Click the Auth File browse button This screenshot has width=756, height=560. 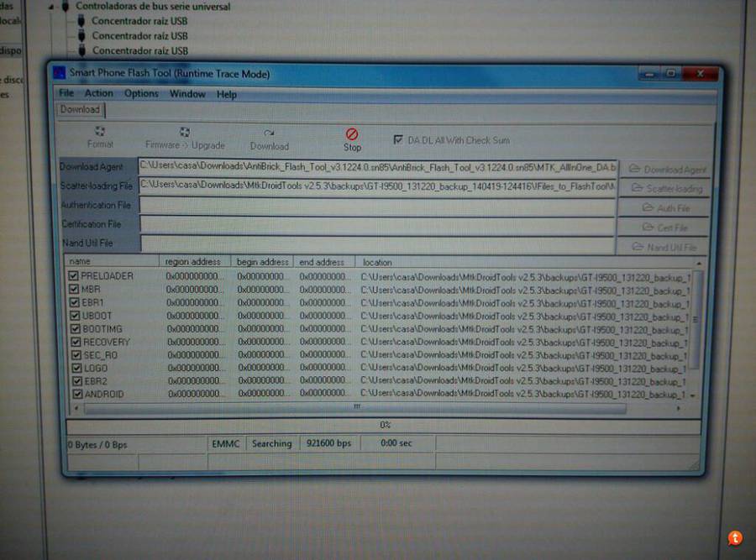(666, 208)
